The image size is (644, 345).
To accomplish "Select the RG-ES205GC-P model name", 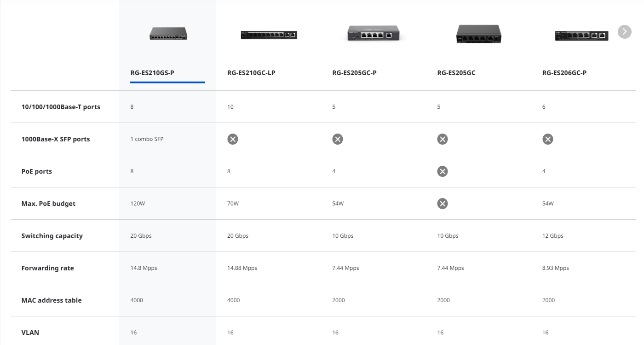I will (354, 73).
